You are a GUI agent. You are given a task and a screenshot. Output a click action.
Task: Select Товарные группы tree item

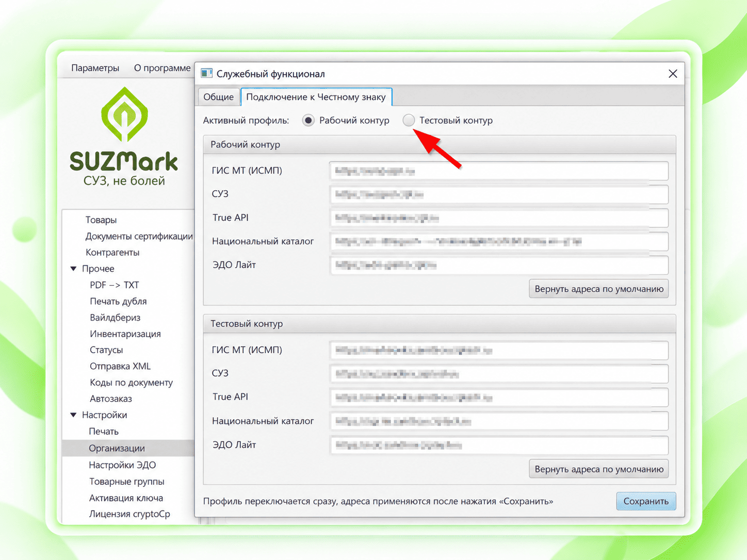click(x=127, y=482)
